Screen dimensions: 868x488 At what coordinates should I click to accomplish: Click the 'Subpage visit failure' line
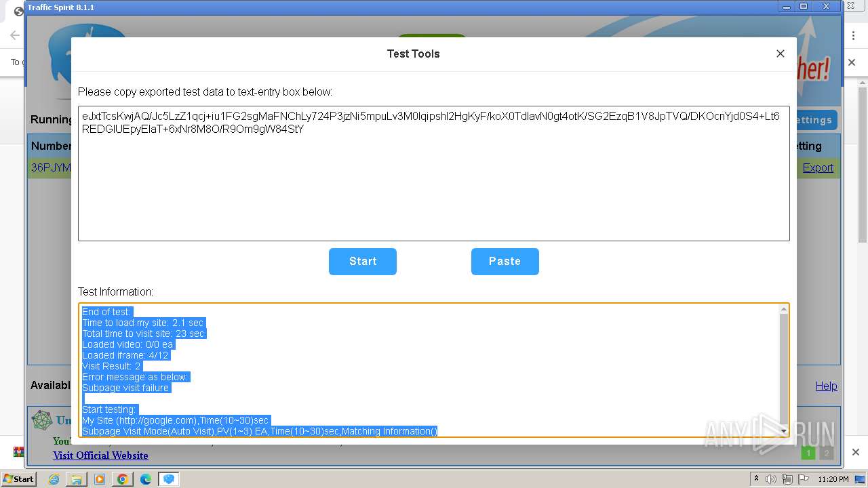(125, 388)
